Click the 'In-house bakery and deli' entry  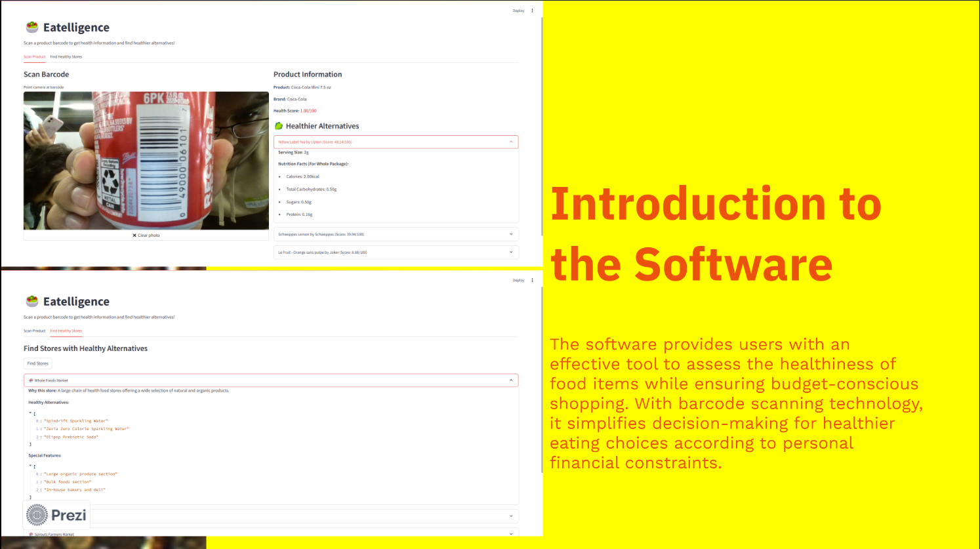coord(74,489)
